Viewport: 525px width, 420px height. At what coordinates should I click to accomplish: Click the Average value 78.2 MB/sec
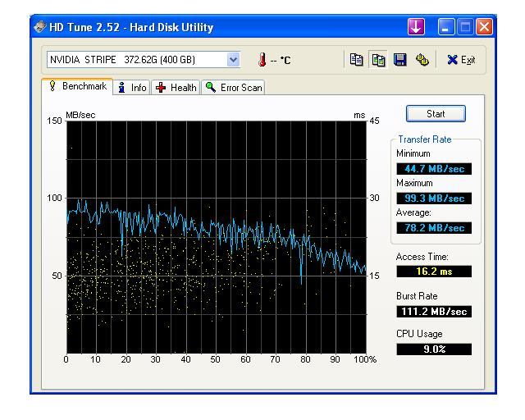[x=434, y=228]
